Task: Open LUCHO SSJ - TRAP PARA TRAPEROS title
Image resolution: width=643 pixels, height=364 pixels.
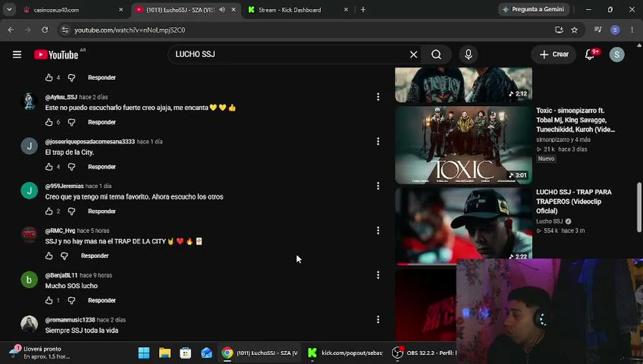Action: pos(574,202)
